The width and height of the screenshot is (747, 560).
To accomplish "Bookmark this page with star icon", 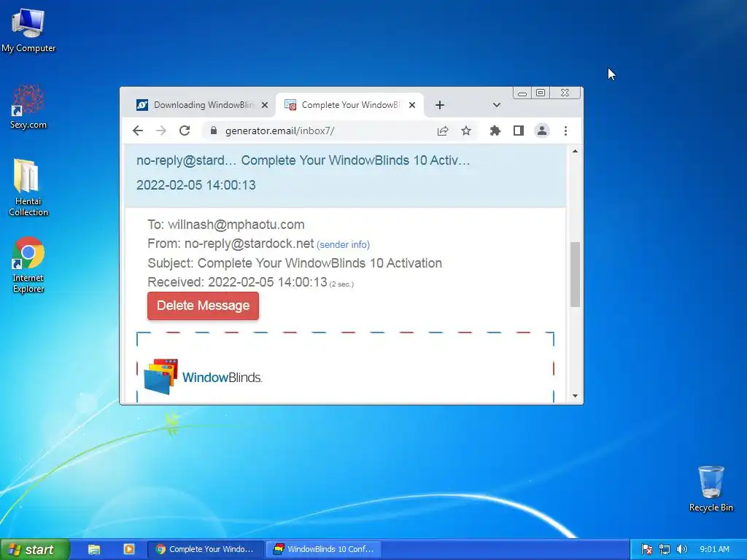I will tap(466, 131).
